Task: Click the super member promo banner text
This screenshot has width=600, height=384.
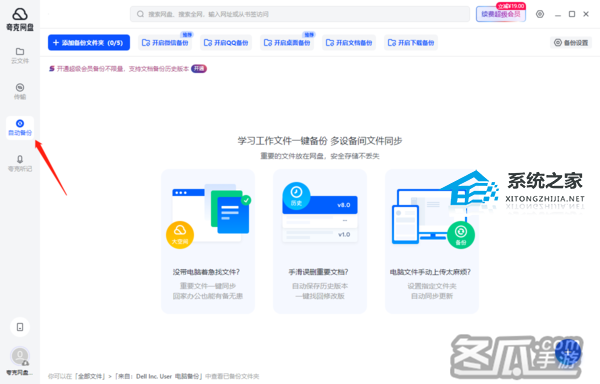Action: tap(123, 69)
